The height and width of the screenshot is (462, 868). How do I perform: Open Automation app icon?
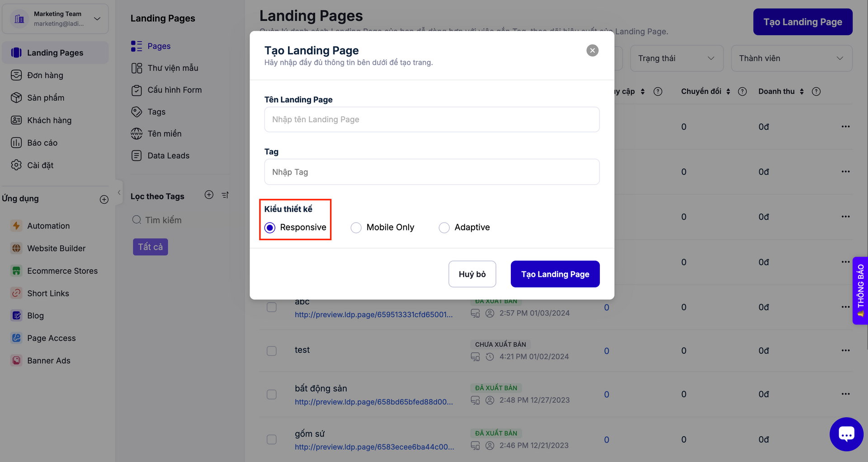[16, 226]
